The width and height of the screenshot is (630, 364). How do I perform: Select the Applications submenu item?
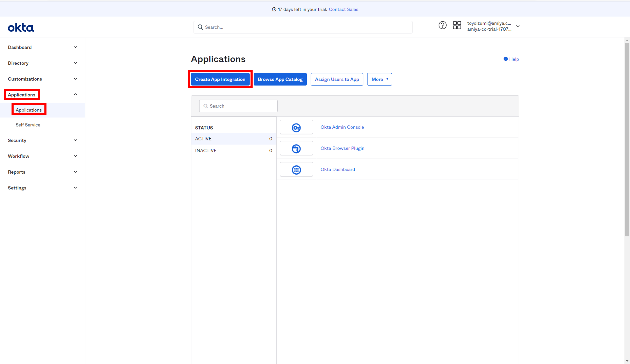click(29, 110)
